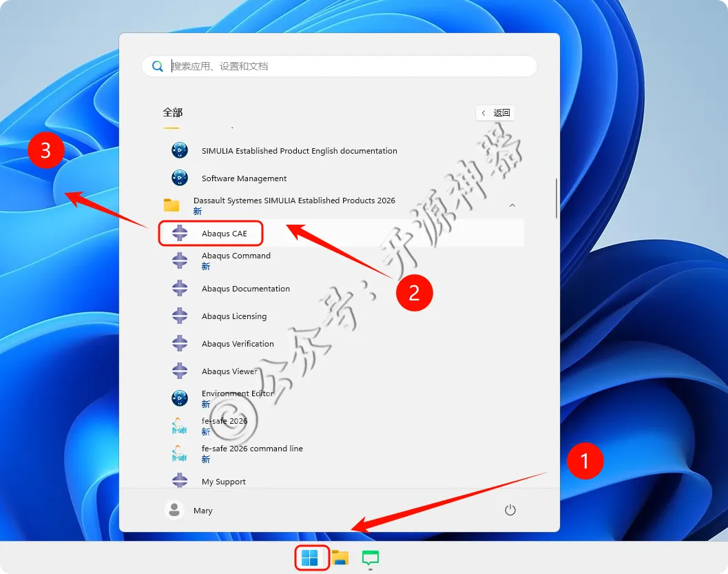Select the Dassault Systemes folder icon
Viewport: 728px width, 574px height.
[171, 205]
